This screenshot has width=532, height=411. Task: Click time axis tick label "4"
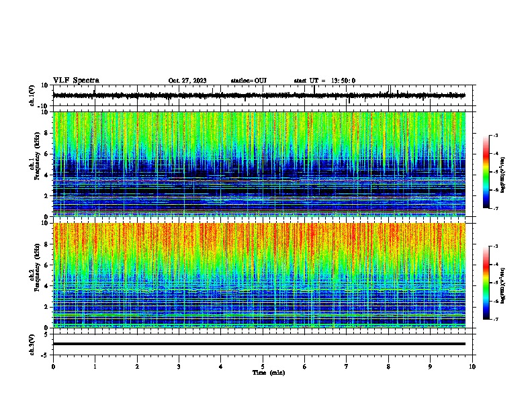point(221,367)
